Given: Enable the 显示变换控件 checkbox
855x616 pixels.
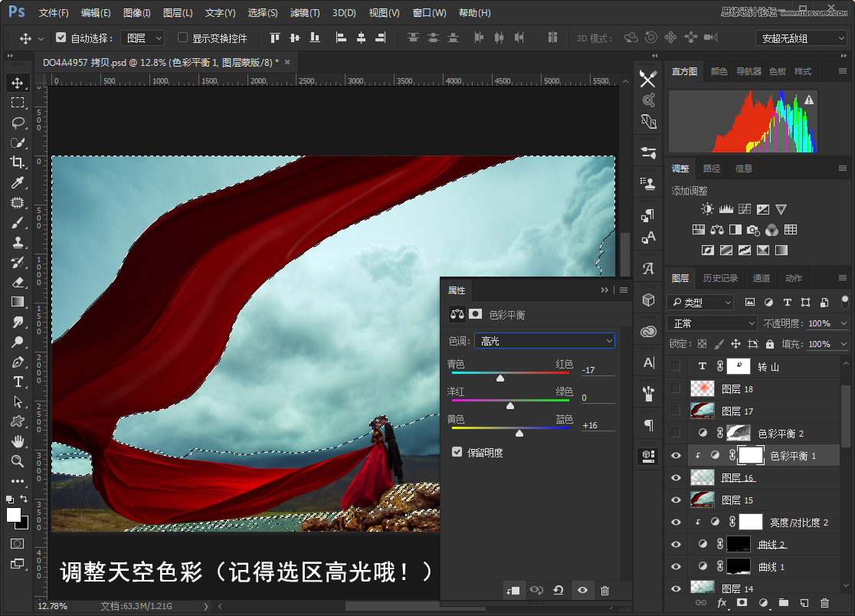Looking at the screenshot, I should click(182, 38).
